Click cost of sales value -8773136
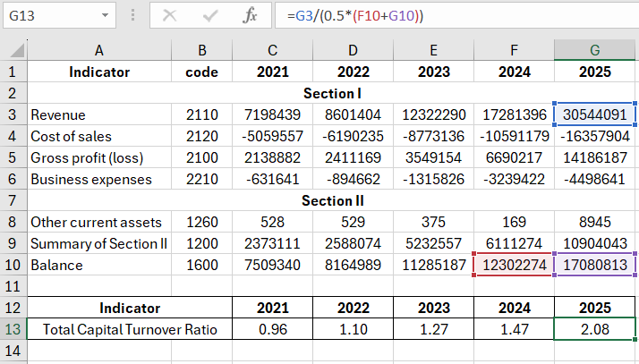639x364 pixels. [433, 136]
